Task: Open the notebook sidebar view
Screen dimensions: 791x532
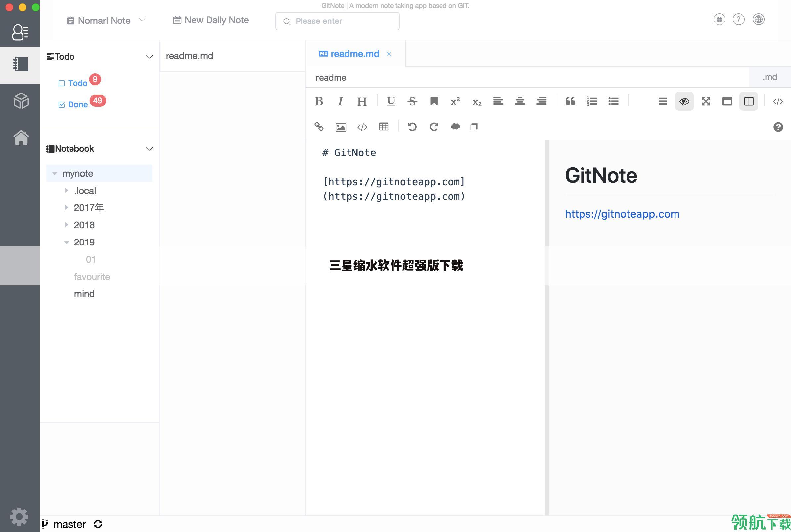Action: [x=20, y=64]
